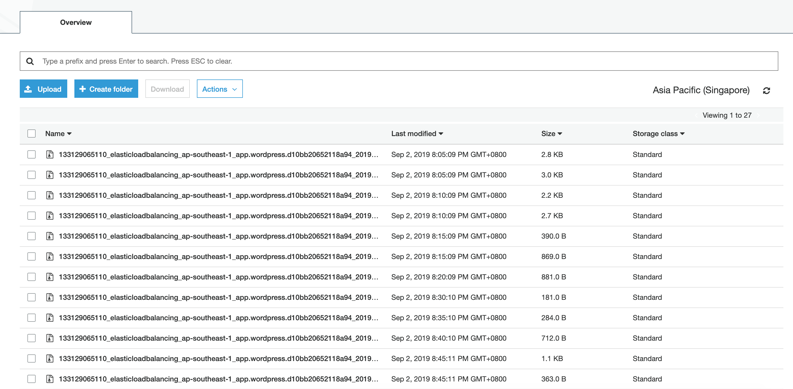Enable the checkbox of the 712.0 B object
The height and width of the screenshot is (389, 793).
click(x=31, y=338)
